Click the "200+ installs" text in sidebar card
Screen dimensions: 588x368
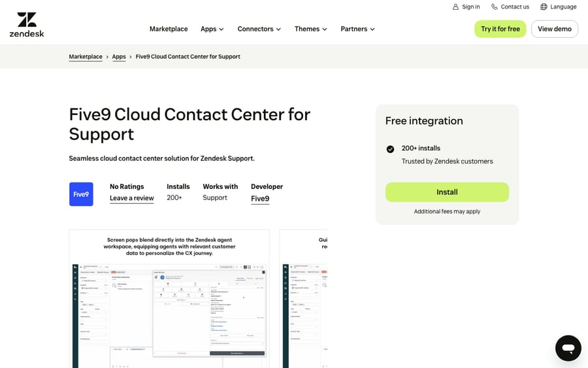[421, 148]
